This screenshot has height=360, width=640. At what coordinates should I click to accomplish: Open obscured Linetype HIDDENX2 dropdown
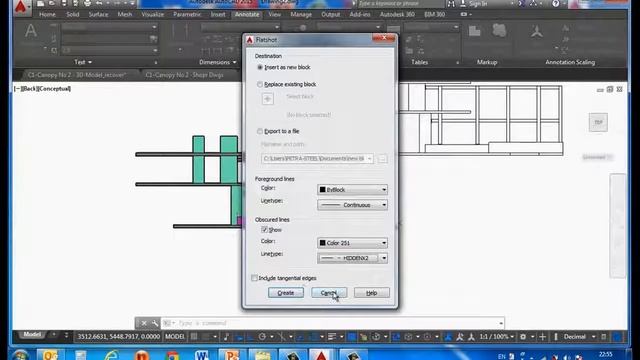coord(352,258)
